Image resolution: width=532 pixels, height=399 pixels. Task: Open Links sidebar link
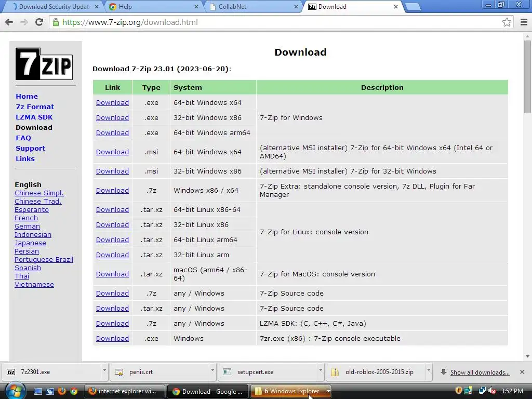25,158
